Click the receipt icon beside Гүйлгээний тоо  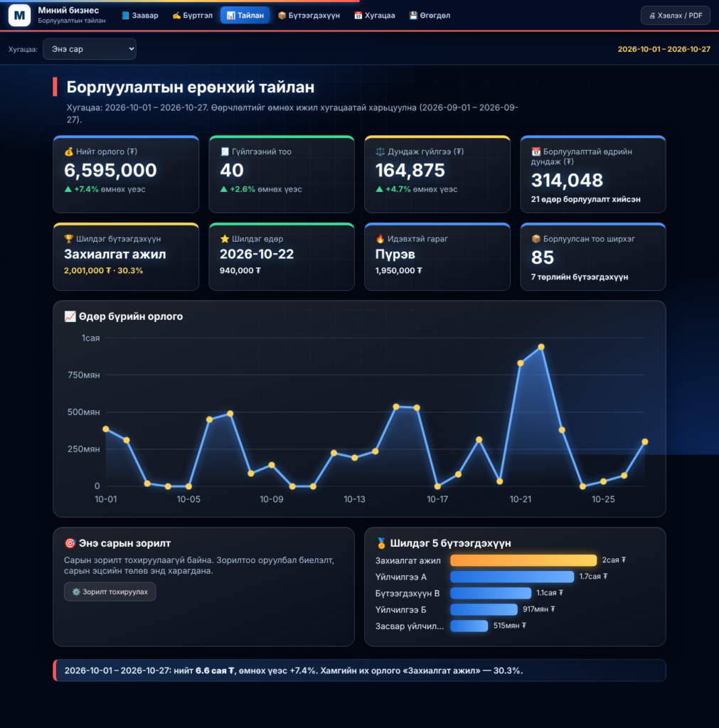(x=224, y=151)
